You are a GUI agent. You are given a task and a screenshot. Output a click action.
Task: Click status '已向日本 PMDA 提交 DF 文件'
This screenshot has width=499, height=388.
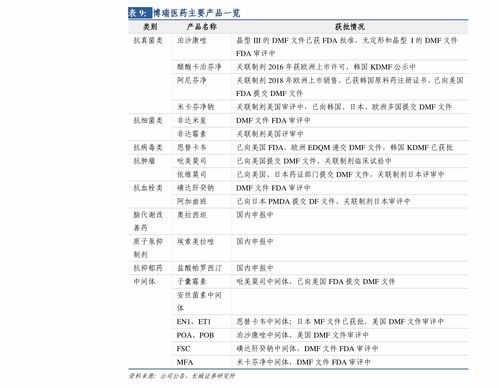286,201
